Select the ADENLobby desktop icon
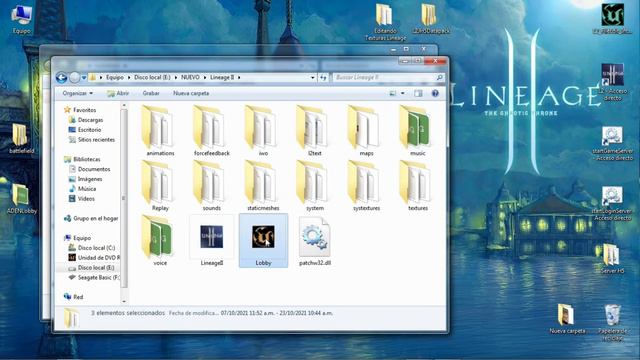Viewport: 640px width, 360px height. (21, 199)
